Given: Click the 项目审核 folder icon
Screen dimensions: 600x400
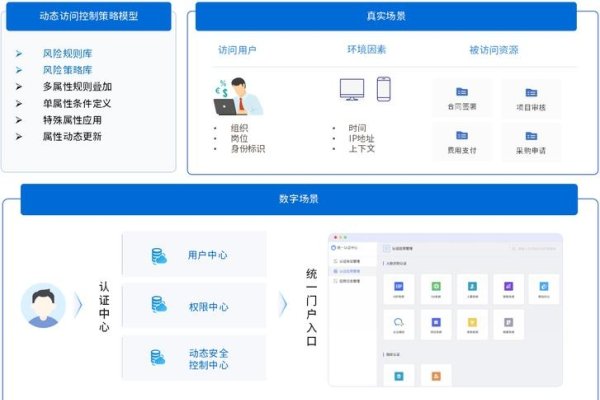Looking at the screenshot, I should 531,93.
